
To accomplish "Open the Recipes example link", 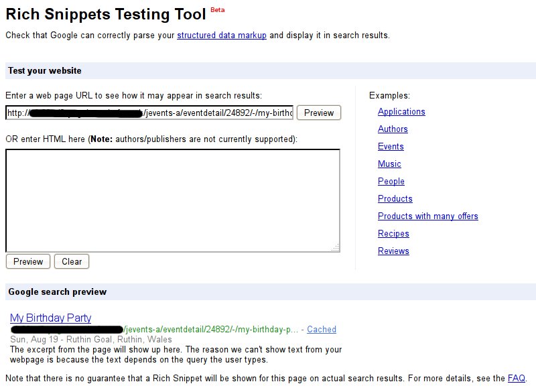I will click(393, 234).
